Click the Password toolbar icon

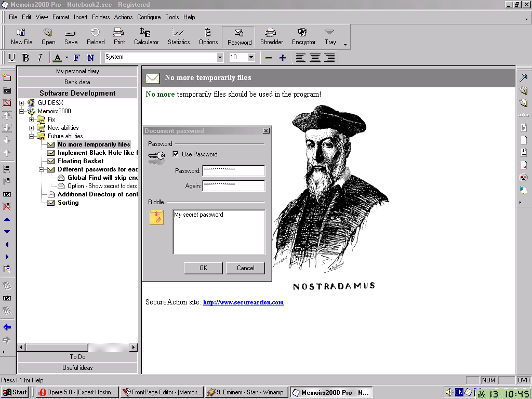[x=238, y=36]
